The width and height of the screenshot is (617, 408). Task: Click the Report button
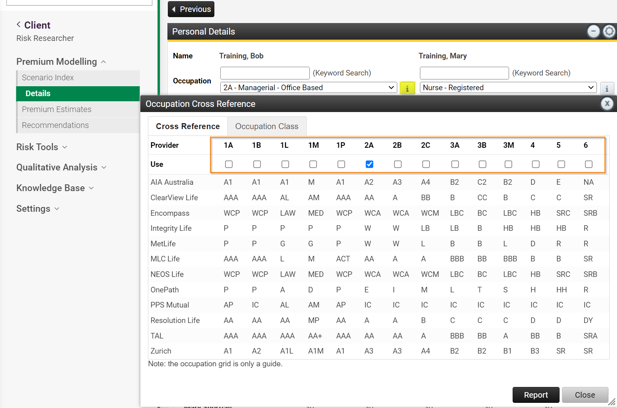(x=535, y=395)
